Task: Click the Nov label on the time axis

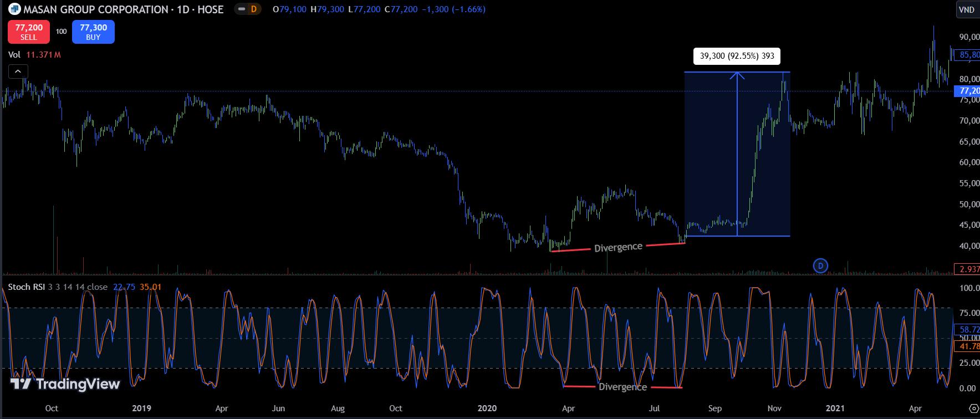Action: [x=774, y=408]
